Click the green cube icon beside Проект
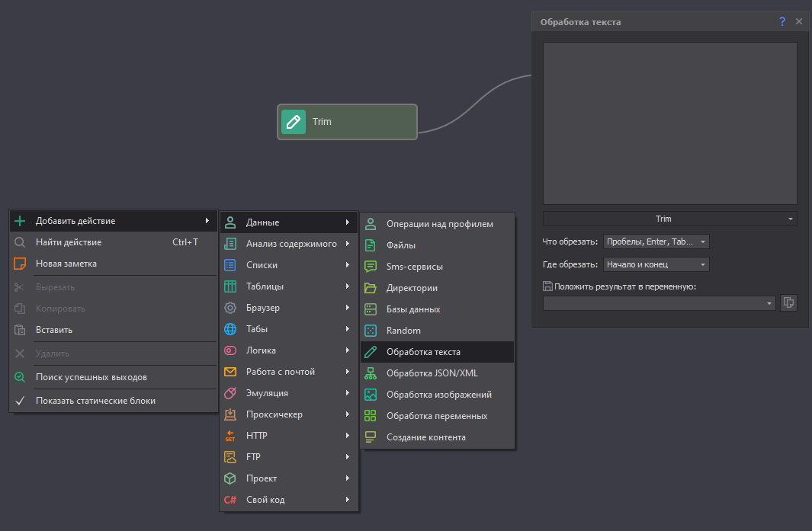The height and width of the screenshot is (531, 812). 230,478
